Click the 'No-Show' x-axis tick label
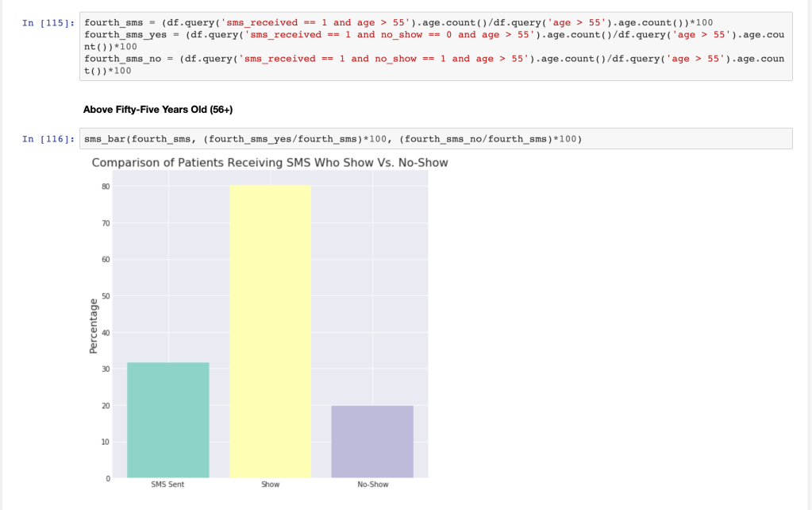 point(372,485)
